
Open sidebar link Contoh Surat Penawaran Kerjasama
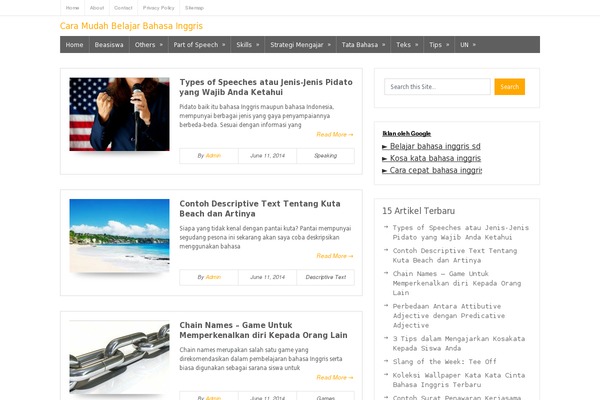[x=457, y=397]
